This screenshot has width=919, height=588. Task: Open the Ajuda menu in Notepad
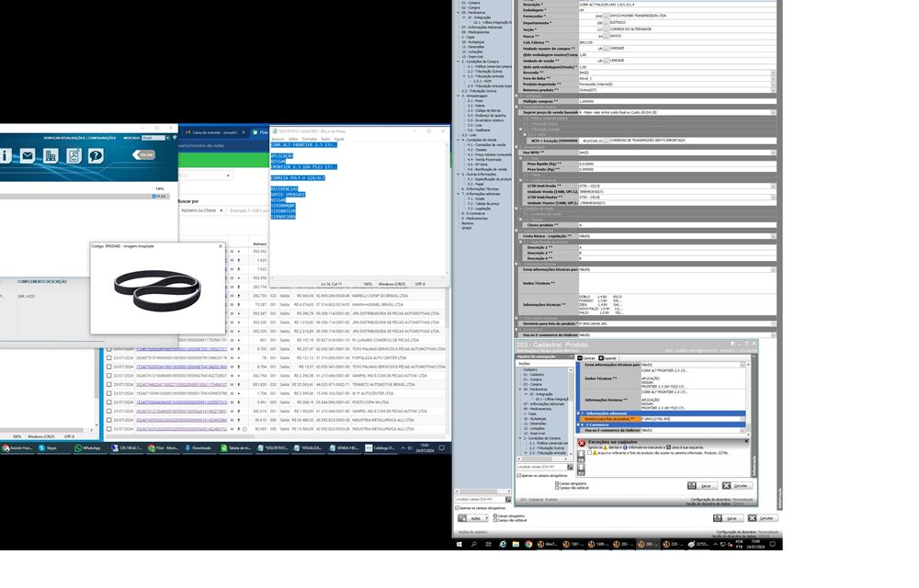339,139
